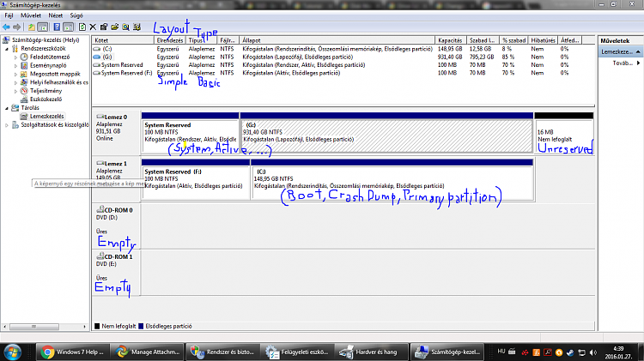Click the magnifier search toolbar icon
This screenshot has height=361, width=644.
tap(125, 27)
